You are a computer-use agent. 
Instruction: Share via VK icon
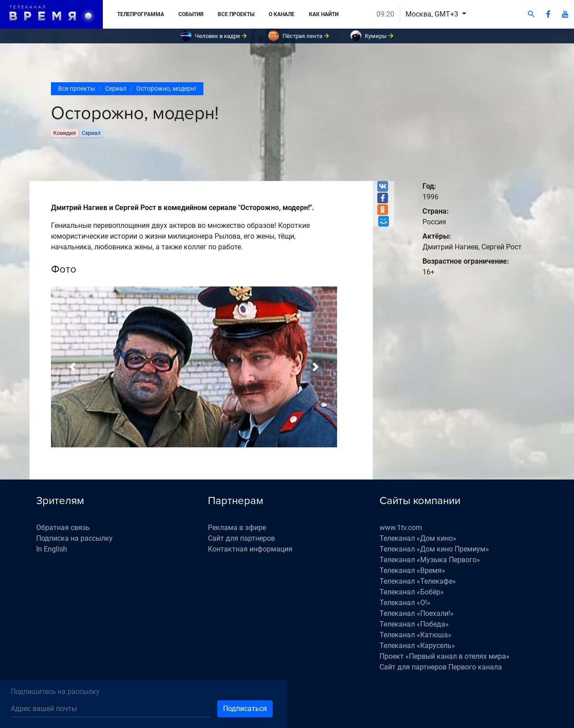383,186
